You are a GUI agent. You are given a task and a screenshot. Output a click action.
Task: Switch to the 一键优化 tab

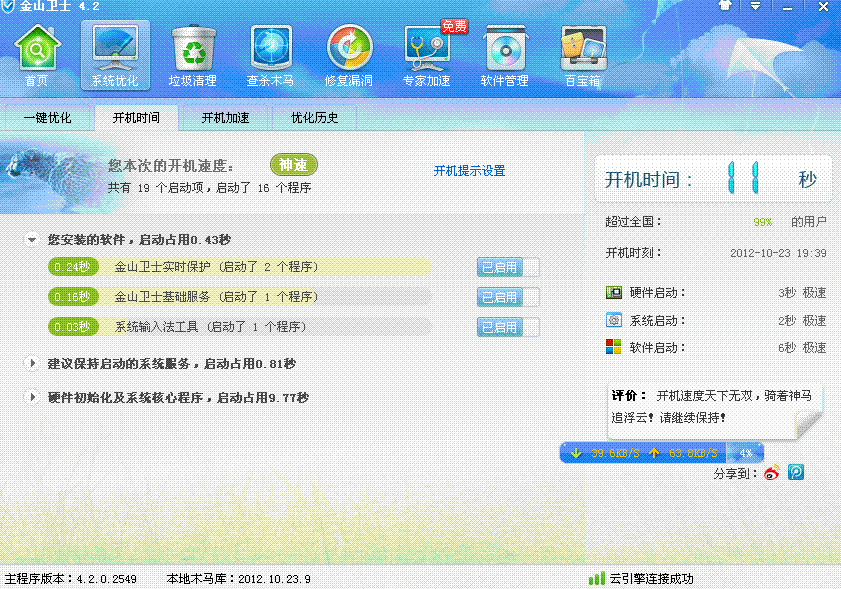click(47, 118)
